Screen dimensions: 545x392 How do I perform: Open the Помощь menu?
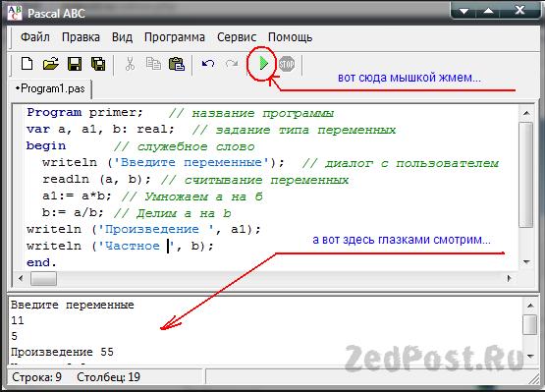[x=291, y=37]
